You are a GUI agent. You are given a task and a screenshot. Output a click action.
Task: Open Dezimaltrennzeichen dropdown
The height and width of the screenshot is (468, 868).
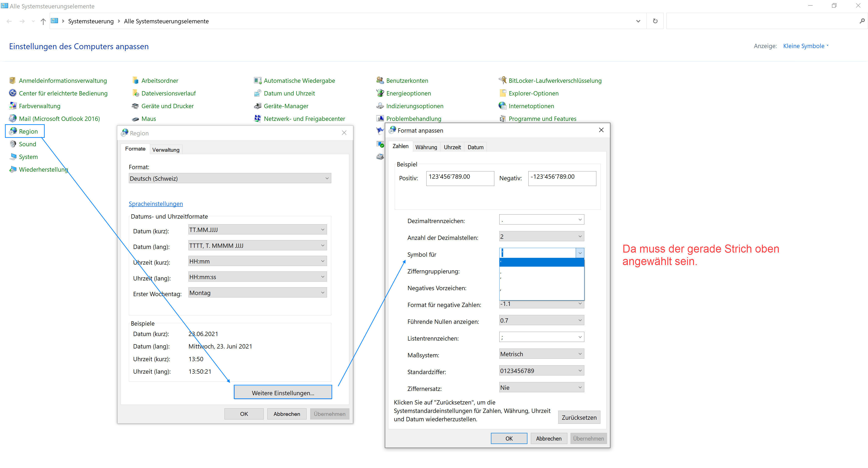point(541,220)
